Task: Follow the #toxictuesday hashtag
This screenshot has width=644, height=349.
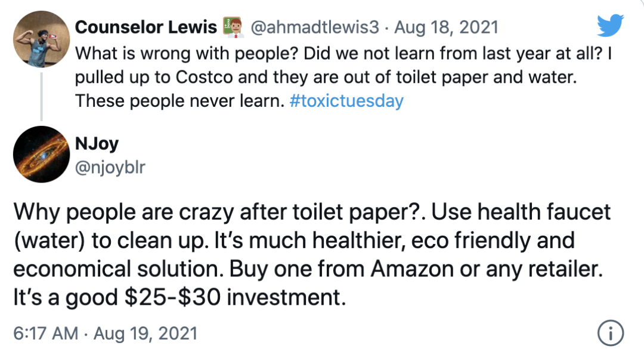Action: click(346, 101)
